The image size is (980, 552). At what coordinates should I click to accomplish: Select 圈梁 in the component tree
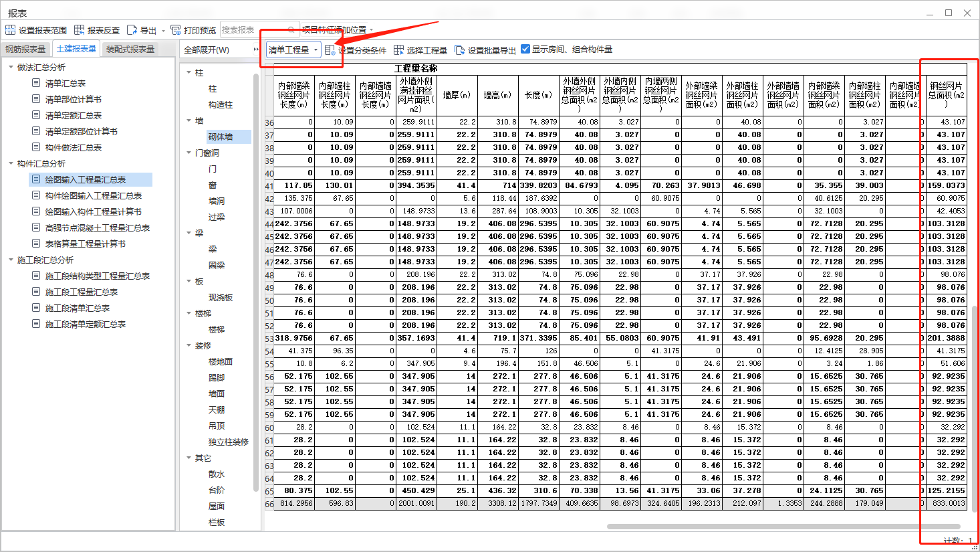[217, 265]
